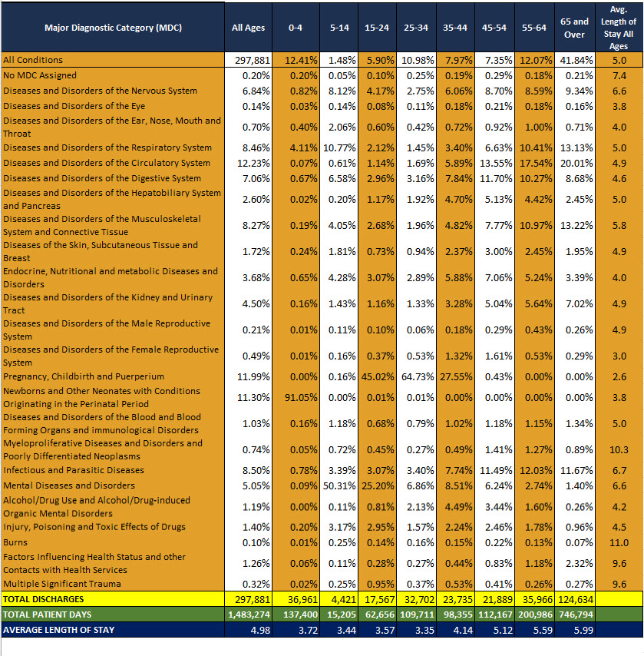
Task: Click the Infectious and Parasitic Diseases label
Action: pos(74,470)
